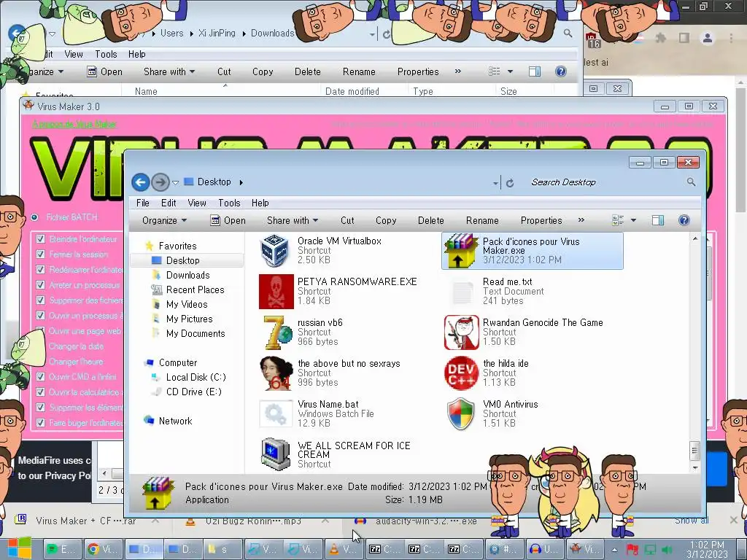Viewport: 747px width, 560px height.
Task: Go back in the Desktop explorer window
Action: coord(141,182)
